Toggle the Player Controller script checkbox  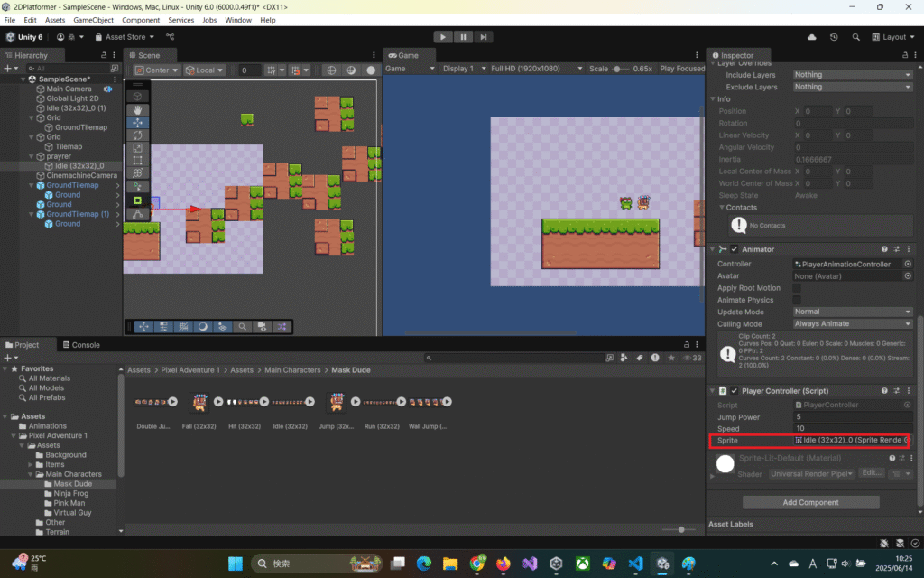pos(735,390)
